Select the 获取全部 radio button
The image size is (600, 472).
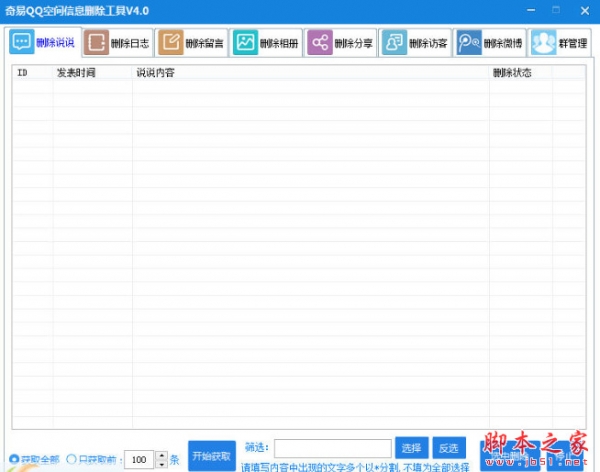tap(14, 459)
